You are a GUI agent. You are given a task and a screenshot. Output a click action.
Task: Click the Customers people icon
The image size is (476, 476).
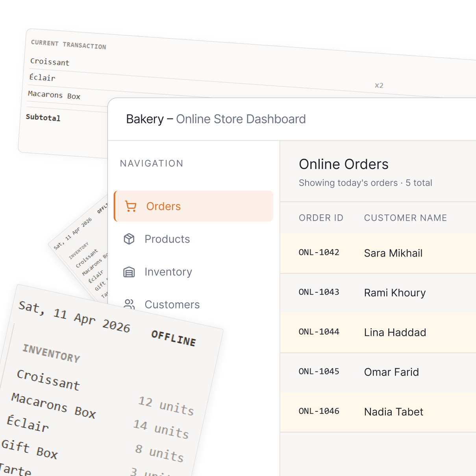point(129,304)
